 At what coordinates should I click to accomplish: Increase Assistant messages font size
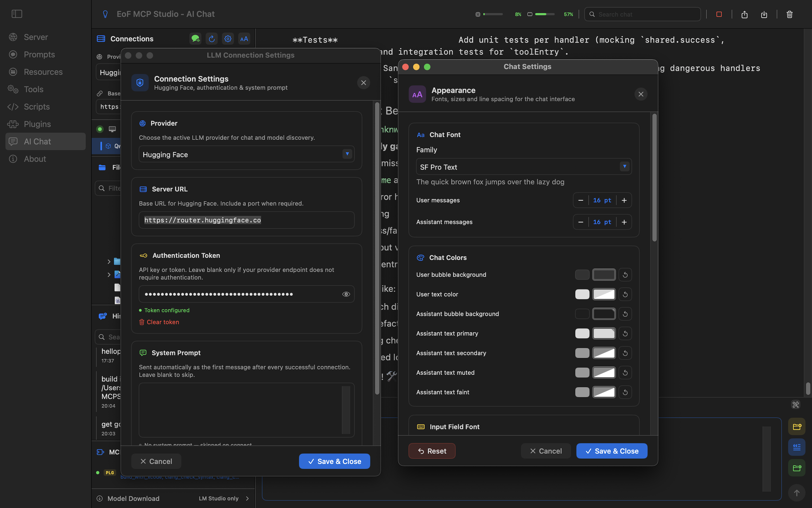(624, 222)
